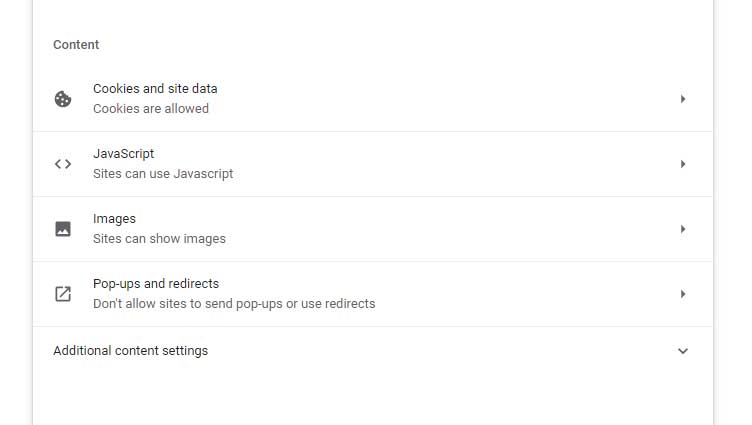
Task: Open Pop-ups and redirects title
Action: [x=156, y=284]
